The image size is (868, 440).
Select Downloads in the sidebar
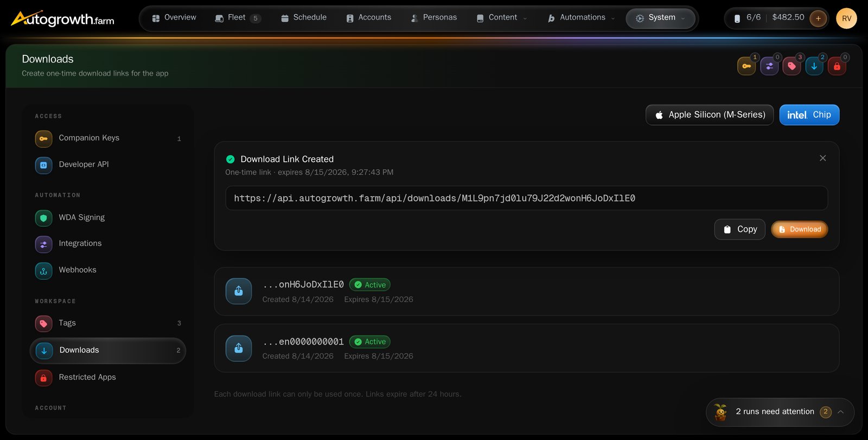point(108,350)
